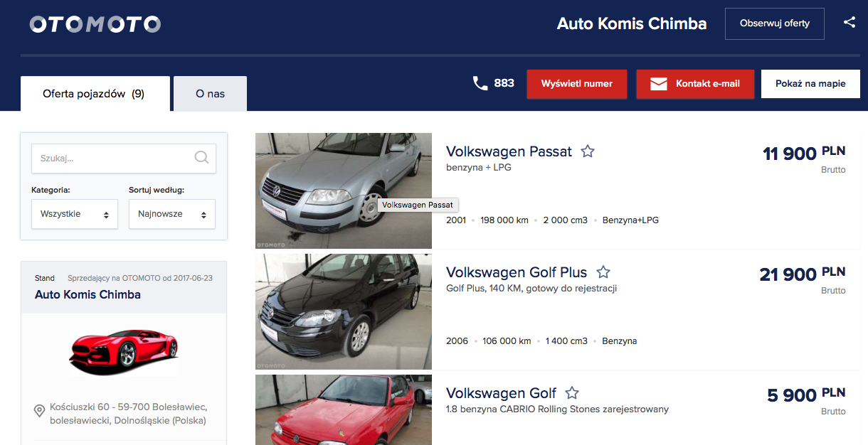
Task: Click Auto Komis Chimba header title
Action: coord(632,23)
